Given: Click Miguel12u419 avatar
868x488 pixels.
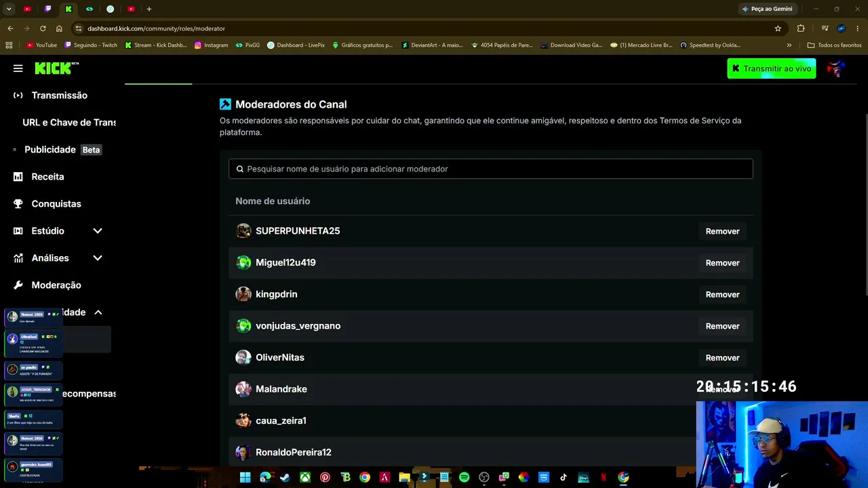Looking at the screenshot, I should coord(243,262).
